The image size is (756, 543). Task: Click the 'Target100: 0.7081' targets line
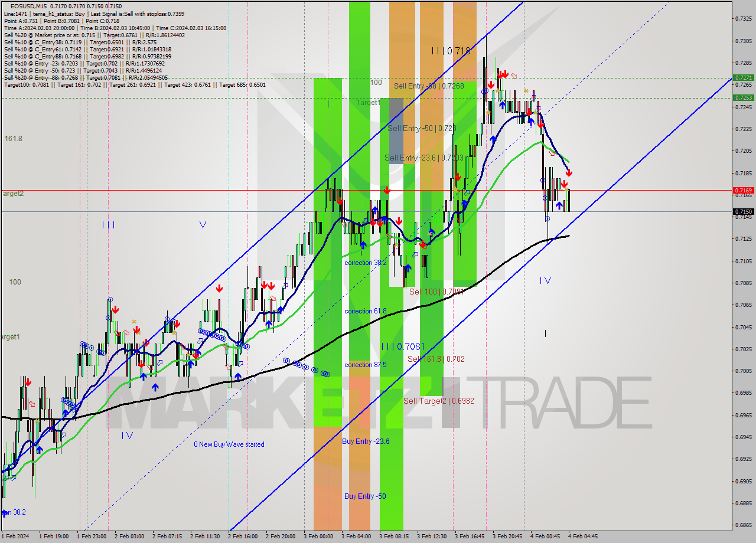[x=135, y=84]
